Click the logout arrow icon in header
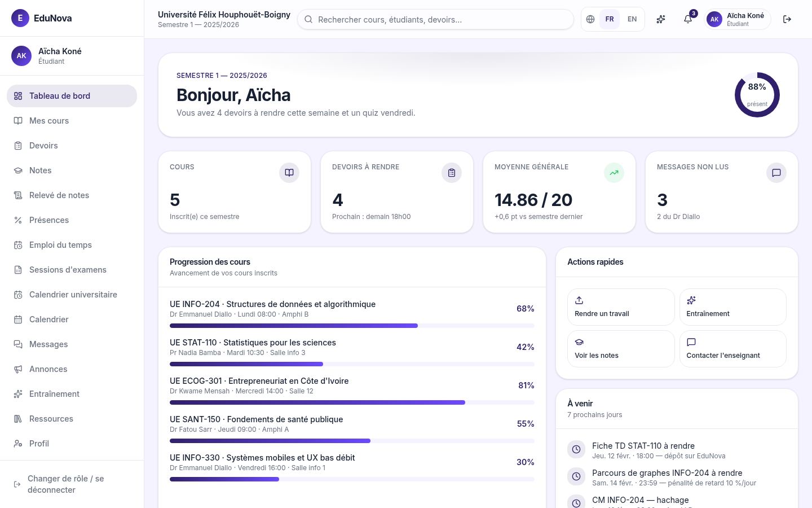812x508 pixels. pos(787,19)
